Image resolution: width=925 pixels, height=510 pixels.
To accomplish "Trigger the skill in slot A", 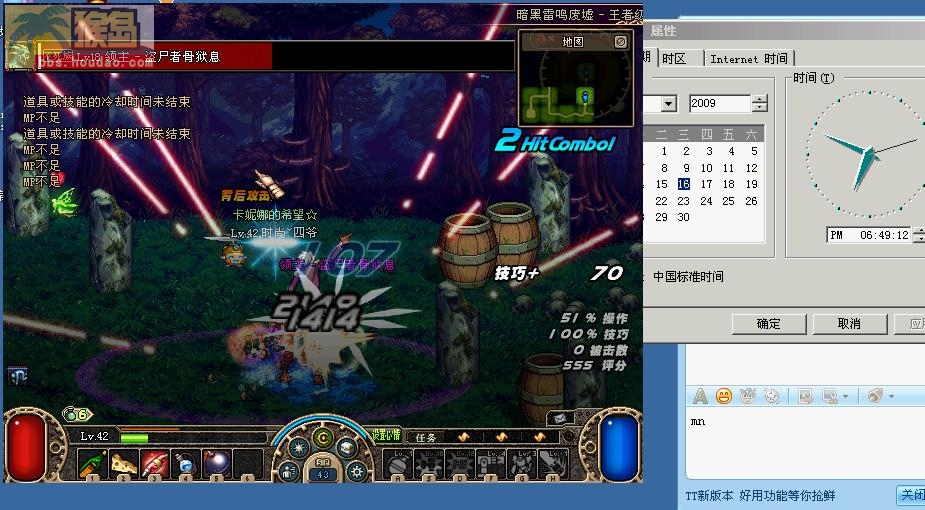I will click(x=398, y=465).
